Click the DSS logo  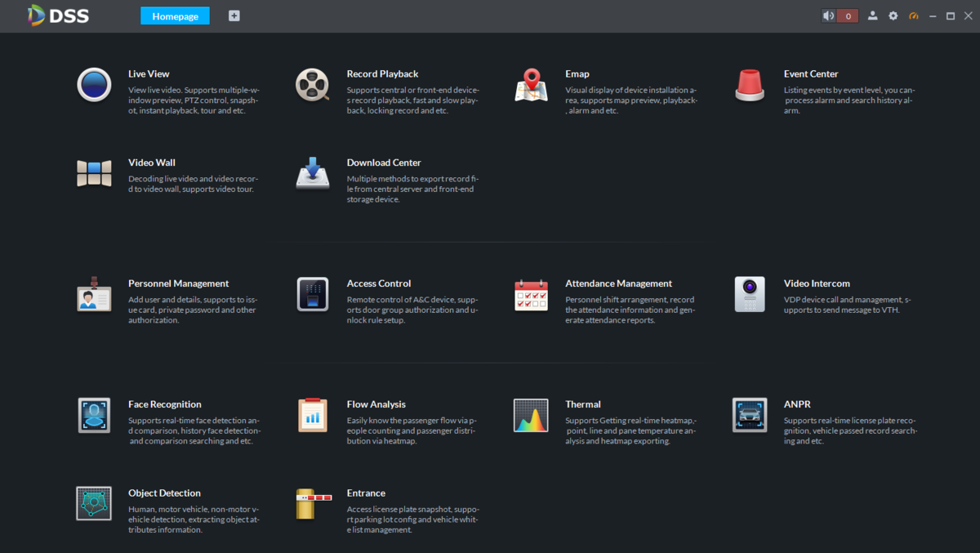[58, 16]
